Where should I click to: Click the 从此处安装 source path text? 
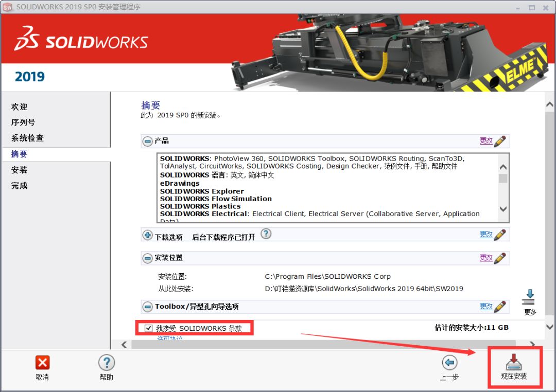[x=364, y=289]
